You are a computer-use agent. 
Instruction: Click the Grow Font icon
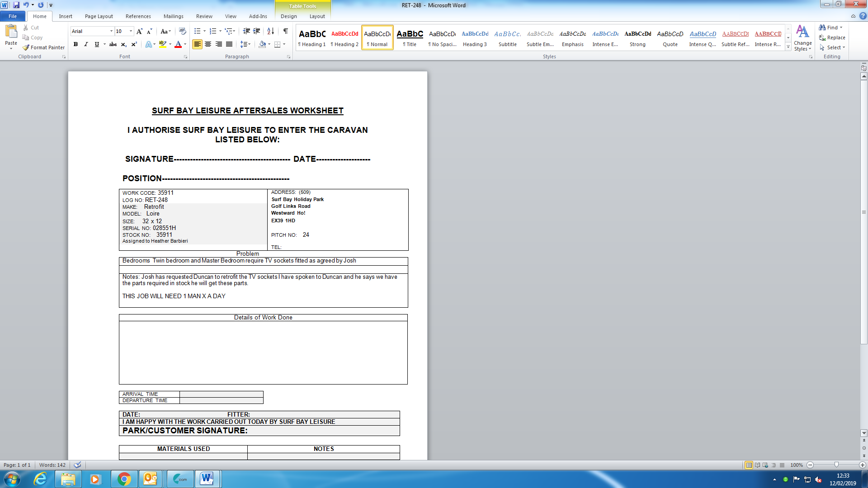pyautogui.click(x=139, y=31)
